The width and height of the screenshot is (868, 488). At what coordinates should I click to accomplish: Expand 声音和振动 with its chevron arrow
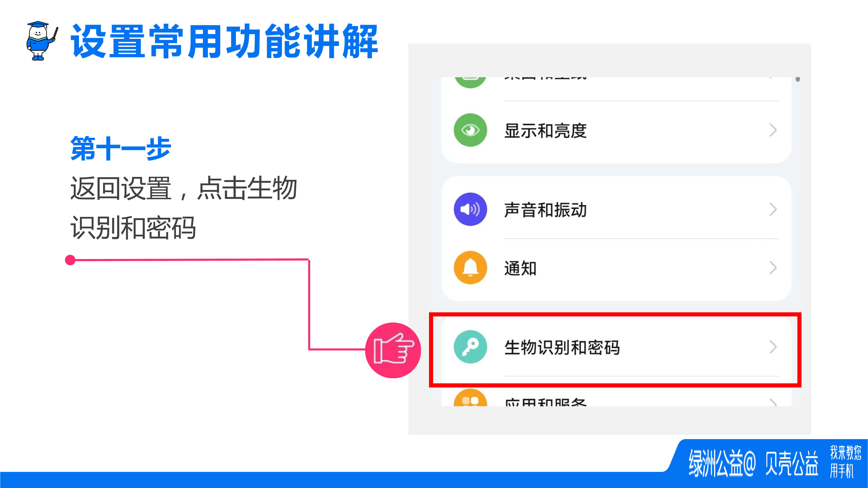(x=773, y=209)
